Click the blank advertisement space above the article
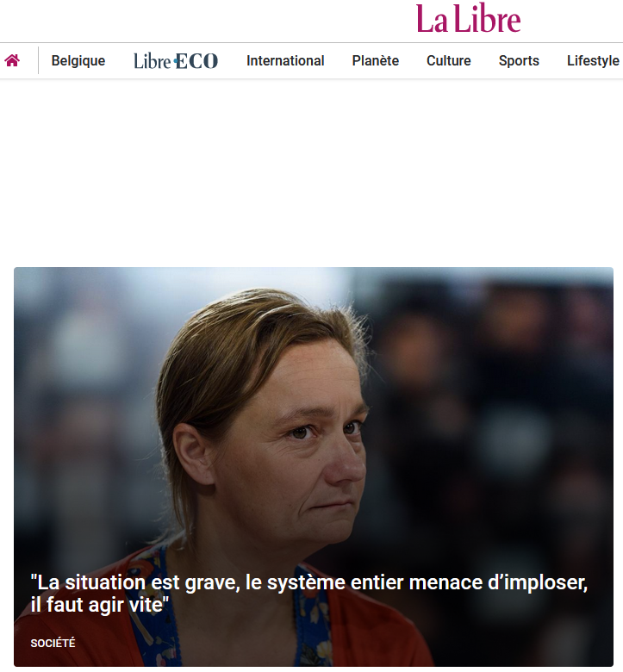623x672 pixels. click(x=311, y=171)
